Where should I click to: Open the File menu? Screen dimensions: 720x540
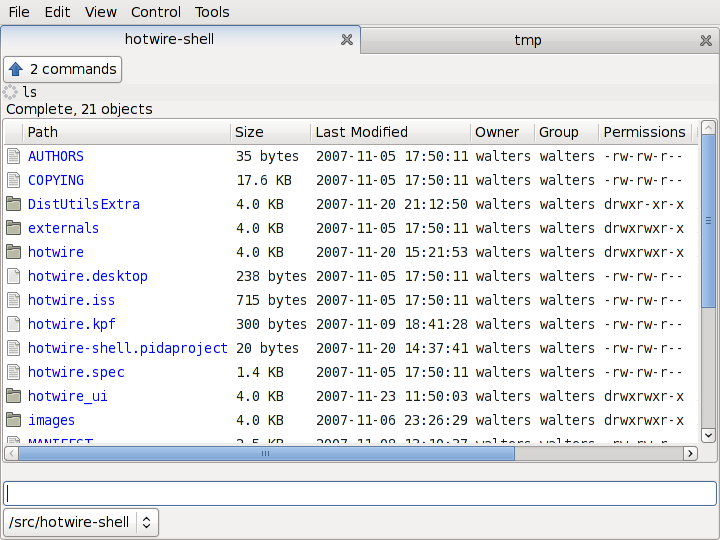click(x=19, y=12)
